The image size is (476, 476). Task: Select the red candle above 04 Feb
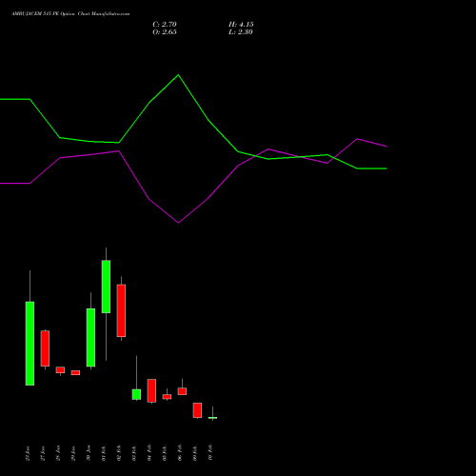(x=151, y=390)
